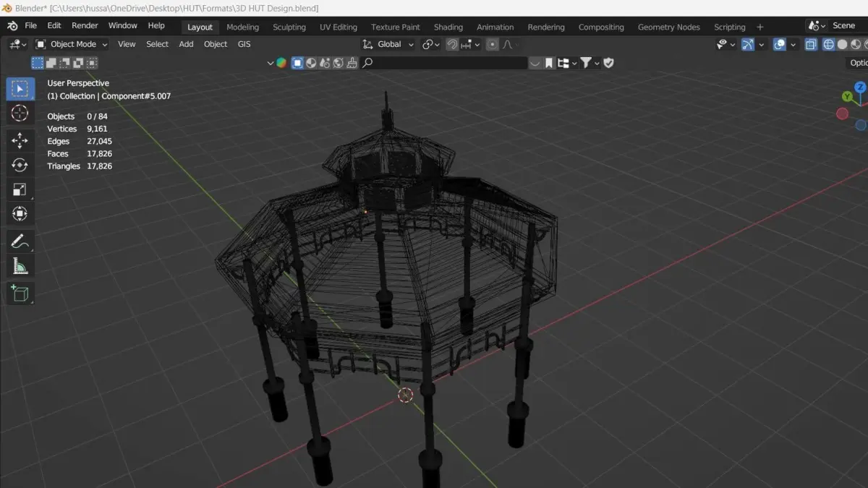Choose the Move tool
The image size is (868, 488).
20,141
